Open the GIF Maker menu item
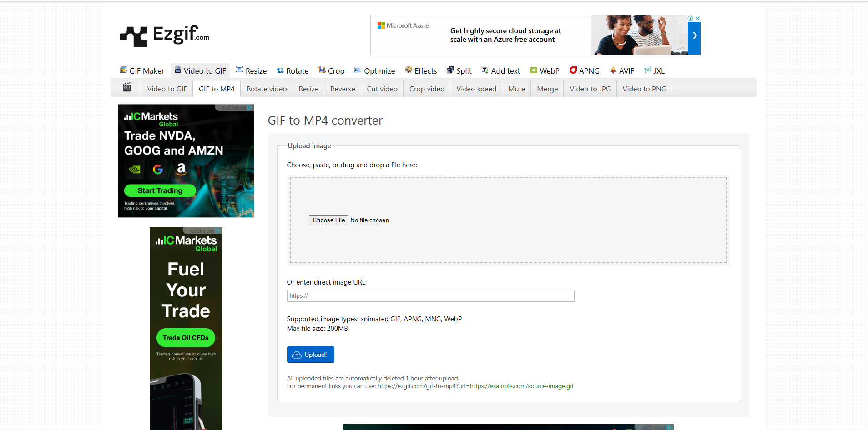Image resolution: width=868 pixels, height=430 pixels. tap(142, 71)
